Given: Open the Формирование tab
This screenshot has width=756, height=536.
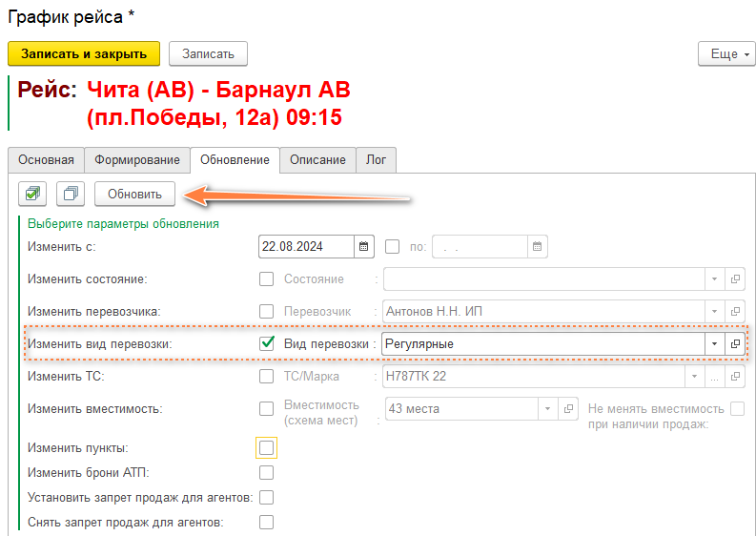Looking at the screenshot, I should (x=136, y=160).
